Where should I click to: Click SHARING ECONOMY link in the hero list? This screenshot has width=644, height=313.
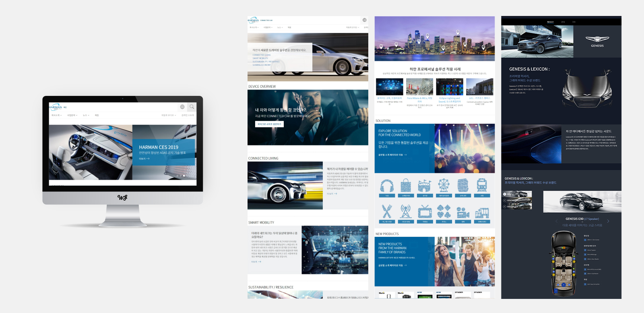point(262,65)
